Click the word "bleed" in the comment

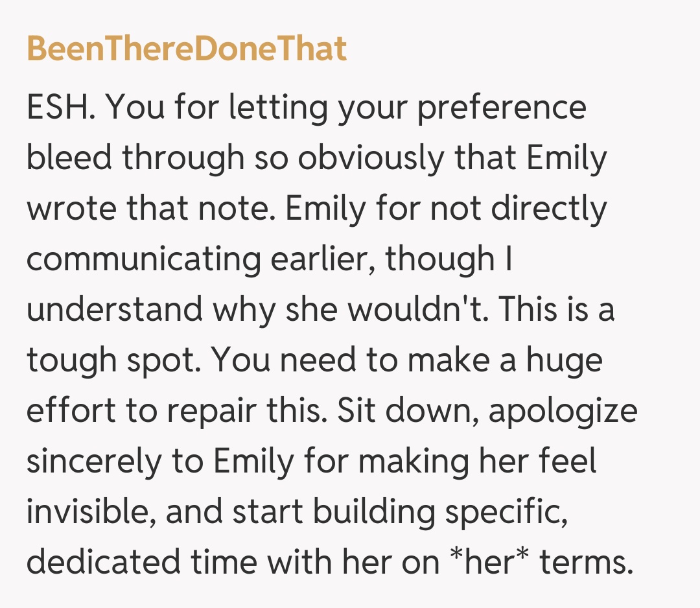click(x=69, y=158)
